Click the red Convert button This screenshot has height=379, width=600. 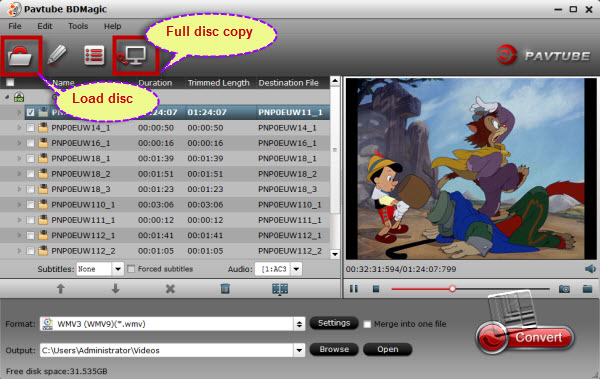coord(526,338)
